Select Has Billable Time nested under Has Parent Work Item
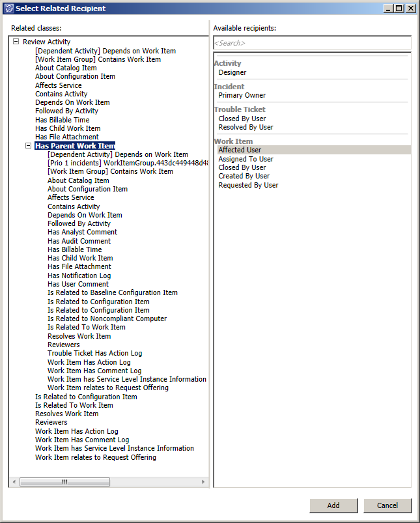 click(75, 249)
